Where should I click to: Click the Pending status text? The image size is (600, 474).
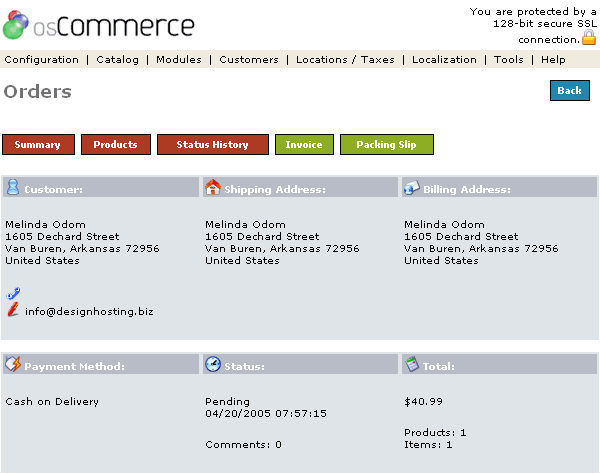227,402
